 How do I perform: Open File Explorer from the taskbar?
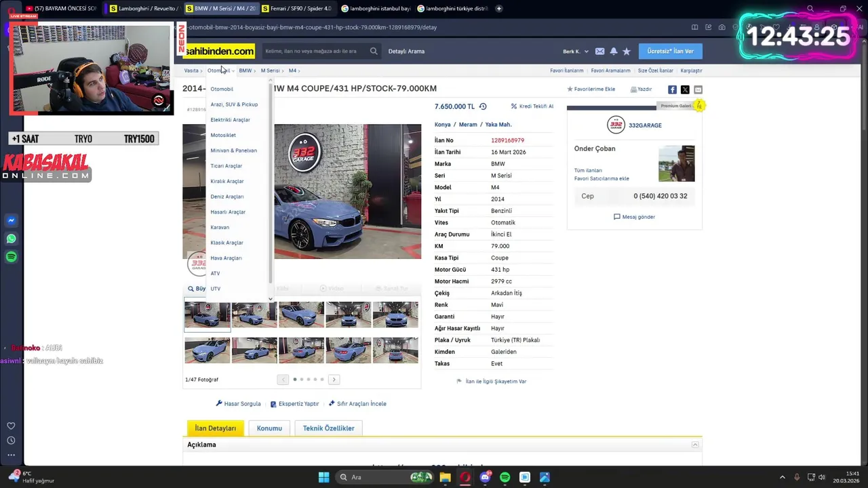click(445, 477)
